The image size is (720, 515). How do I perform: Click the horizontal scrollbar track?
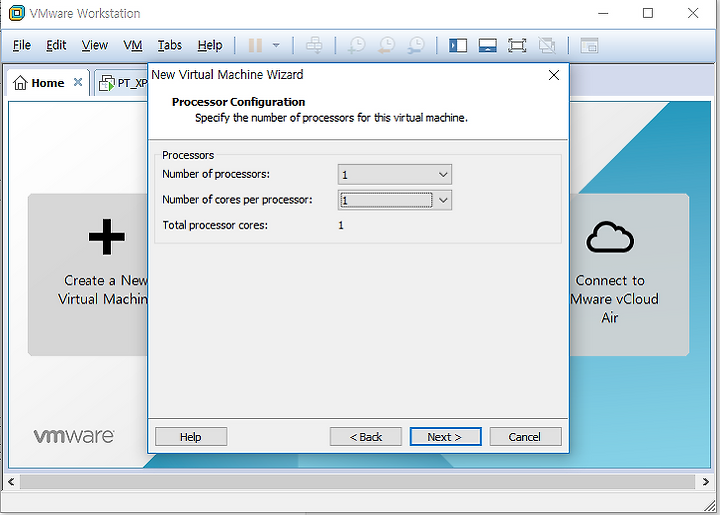[x=358, y=482]
